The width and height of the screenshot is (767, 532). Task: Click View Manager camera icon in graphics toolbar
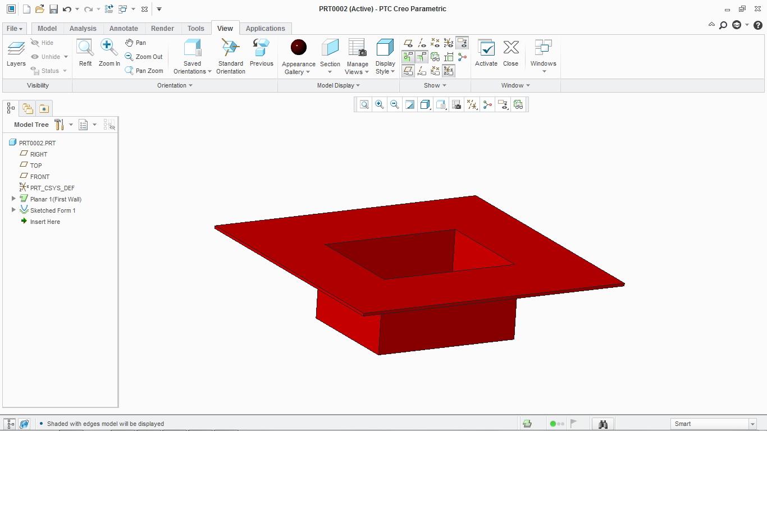coord(456,104)
